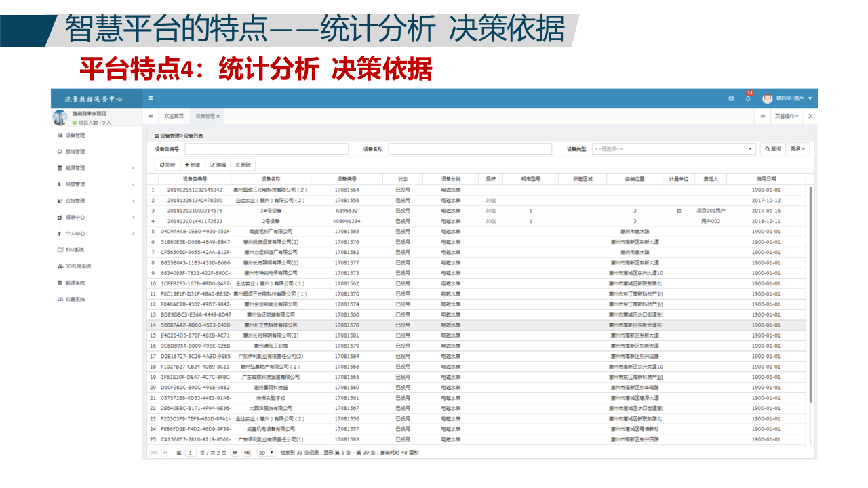868x488 pixels.
Task: Sort by 设备名称 column header
Action: [x=271, y=179]
